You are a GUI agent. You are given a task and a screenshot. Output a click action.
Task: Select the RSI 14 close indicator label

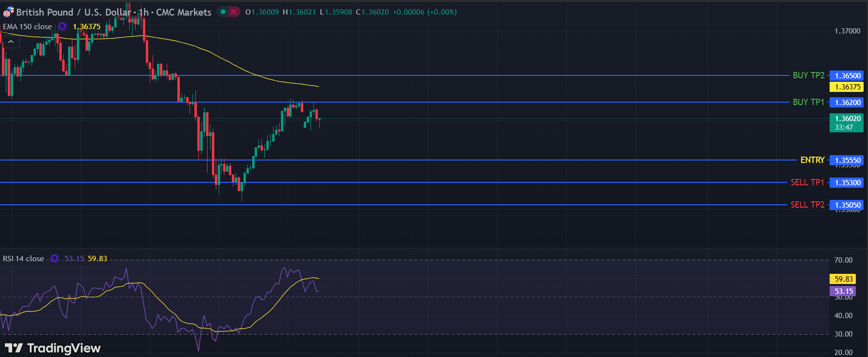click(23, 259)
